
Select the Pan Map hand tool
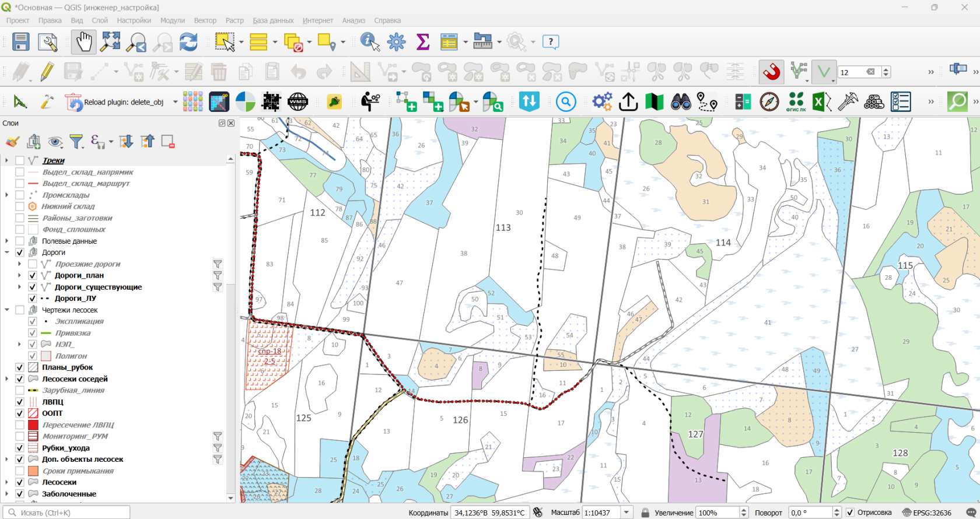[84, 42]
